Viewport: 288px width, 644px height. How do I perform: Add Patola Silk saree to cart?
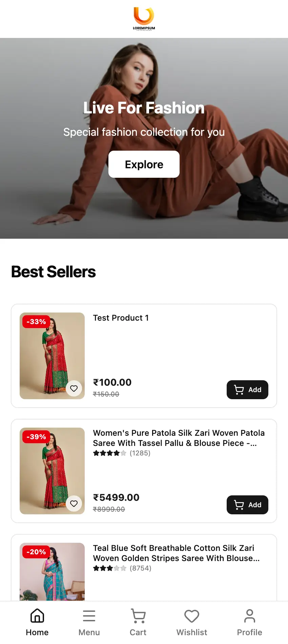(x=247, y=505)
